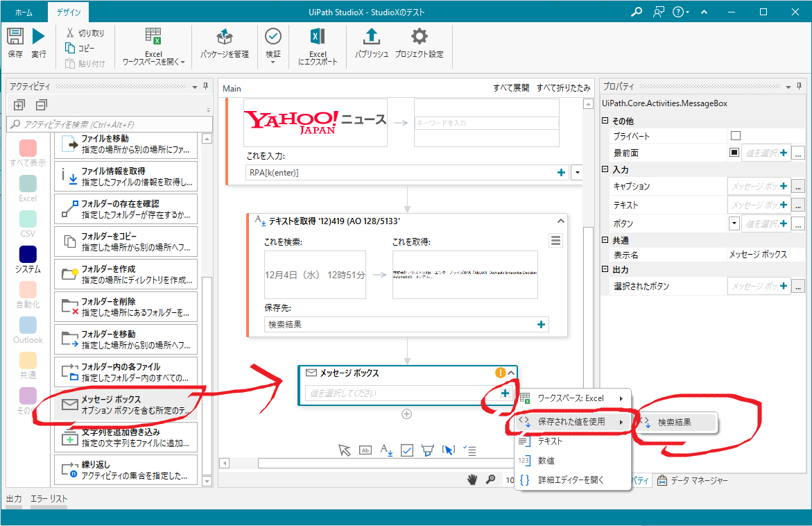Image resolution: width=812 pixels, height=526 pixels.
Task: Filter activities by Outlook category
Action: tap(28, 330)
